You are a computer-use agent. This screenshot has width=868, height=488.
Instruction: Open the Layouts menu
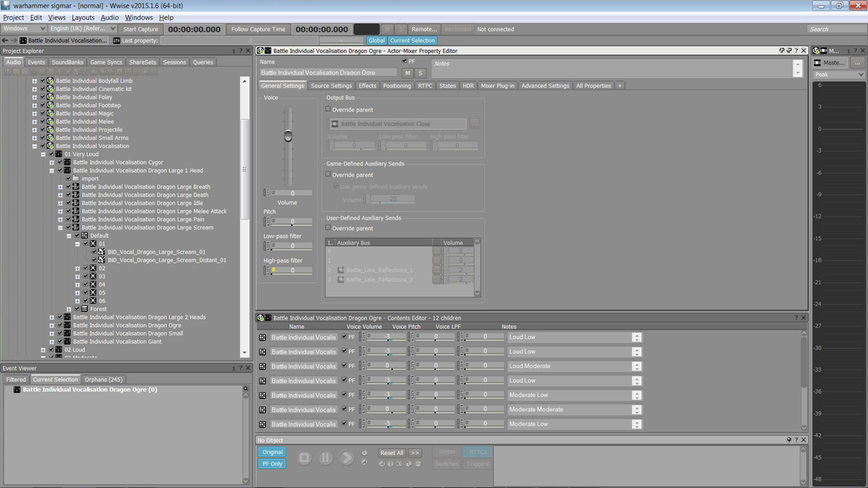[x=83, y=18]
